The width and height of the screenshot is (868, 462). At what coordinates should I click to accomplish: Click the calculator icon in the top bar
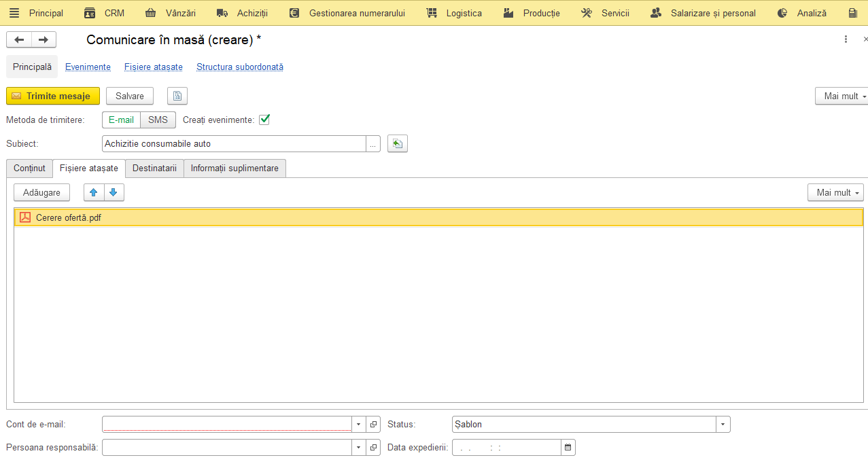[853, 13]
